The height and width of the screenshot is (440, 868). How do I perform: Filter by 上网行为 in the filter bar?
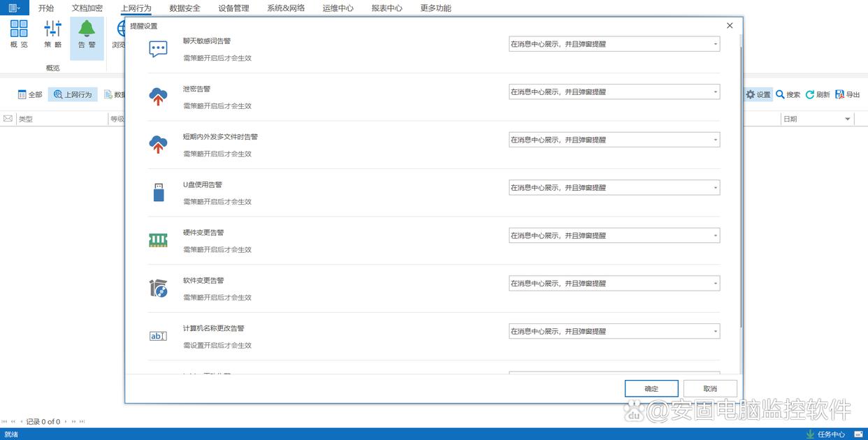point(73,94)
